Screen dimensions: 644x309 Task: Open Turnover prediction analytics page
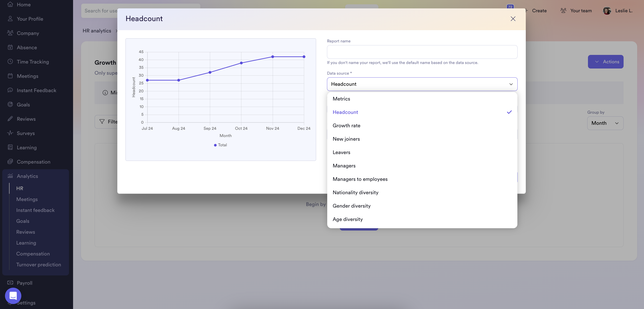pyautogui.click(x=39, y=265)
